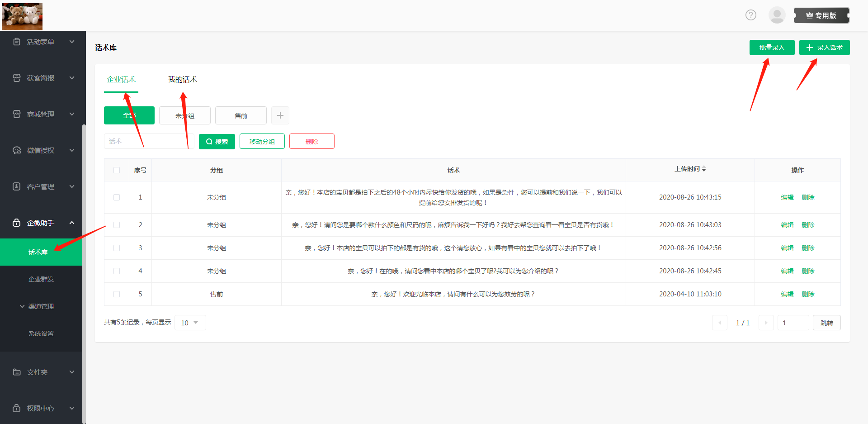
Task: Toggle the select-all header checkbox
Action: 117,170
